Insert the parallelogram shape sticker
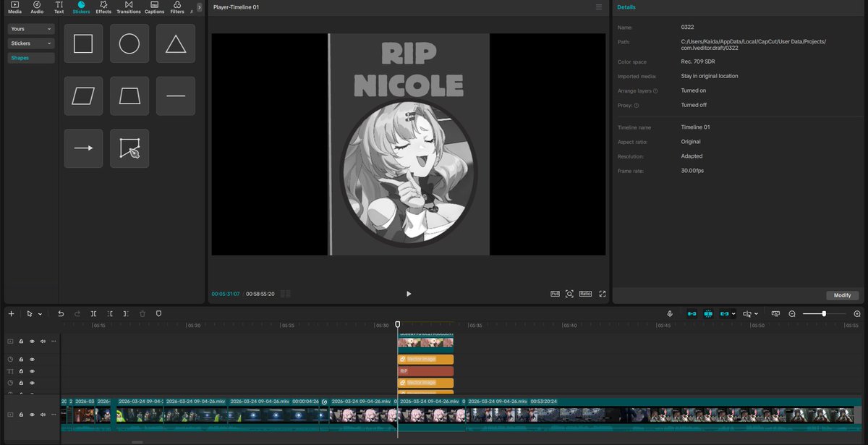This screenshot has width=868, height=445. (x=83, y=96)
